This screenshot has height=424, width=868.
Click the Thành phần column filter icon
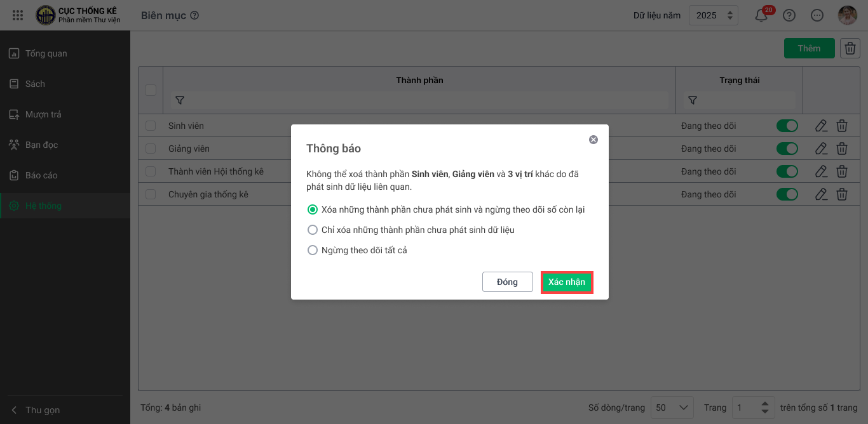coord(180,100)
